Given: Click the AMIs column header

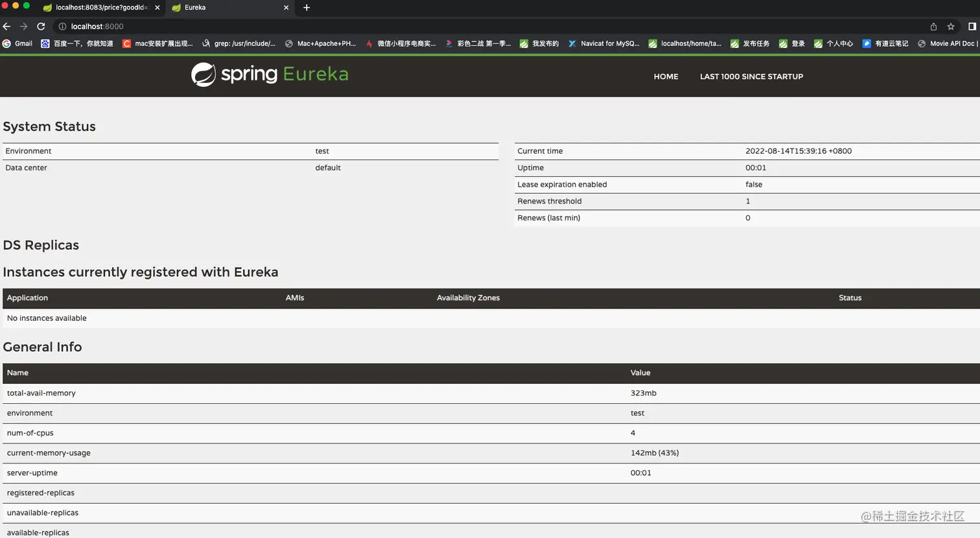Looking at the screenshot, I should 295,298.
